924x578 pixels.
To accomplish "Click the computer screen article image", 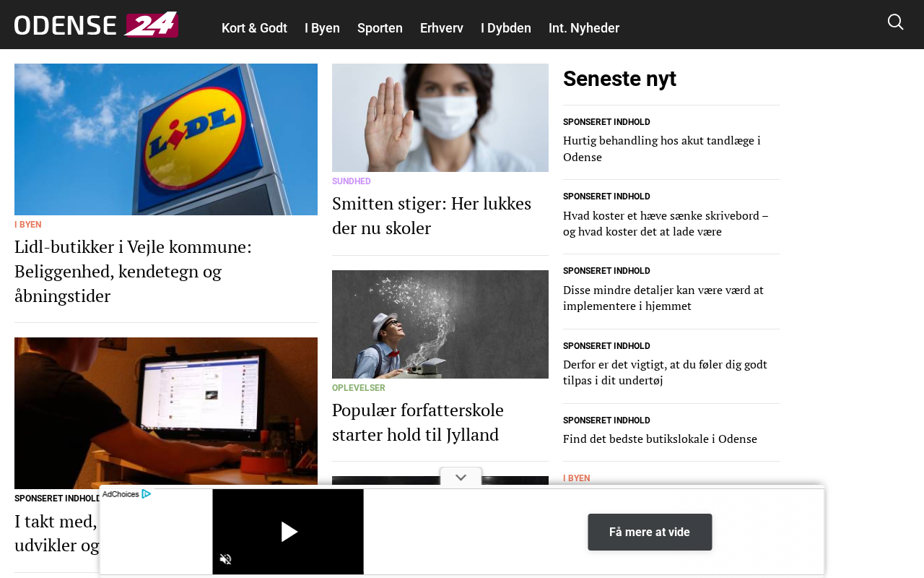I will (x=166, y=413).
